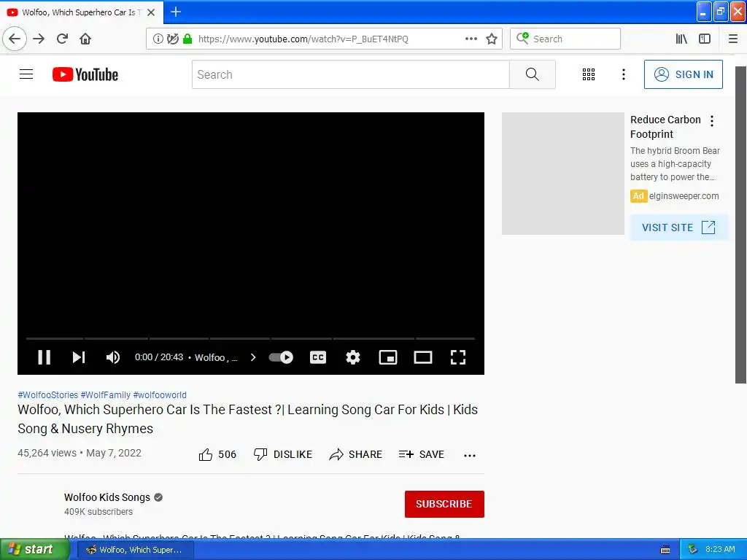Expand chapter list chevron beside Wolfoo
Viewport: 747px width, 560px height.
(253, 357)
